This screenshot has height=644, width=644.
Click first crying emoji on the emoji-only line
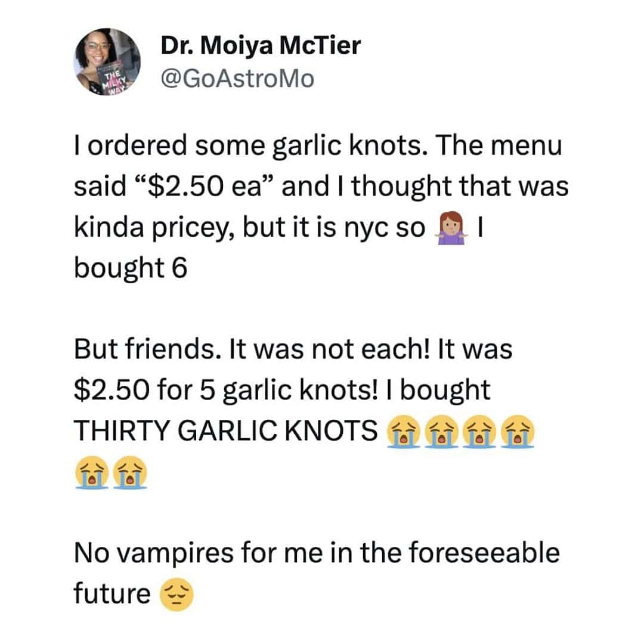tap(91, 472)
